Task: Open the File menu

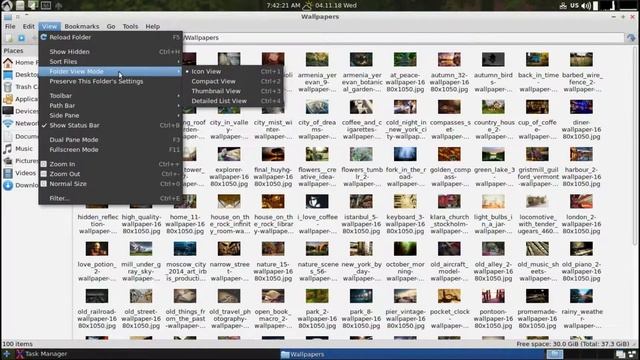Action: point(10,26)
